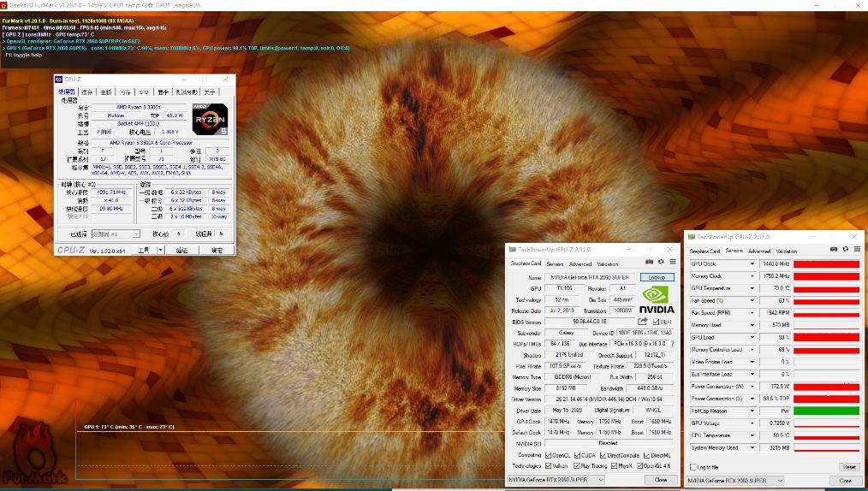Click the Reset button in Sensors window
The image size is (868, 491).
pyautogui.click(x=850, y=467)
